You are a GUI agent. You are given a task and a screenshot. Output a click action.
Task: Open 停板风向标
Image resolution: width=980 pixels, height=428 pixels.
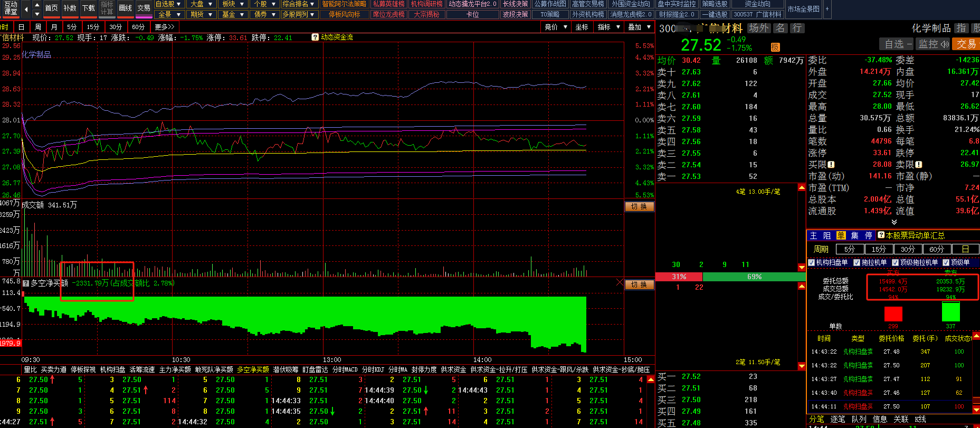click(x=344, y=14)
